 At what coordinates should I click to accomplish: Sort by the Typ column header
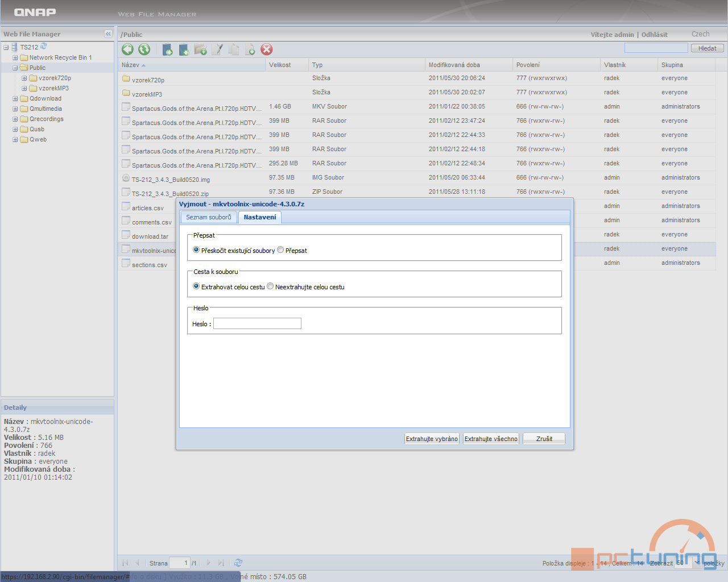[366, 65]
